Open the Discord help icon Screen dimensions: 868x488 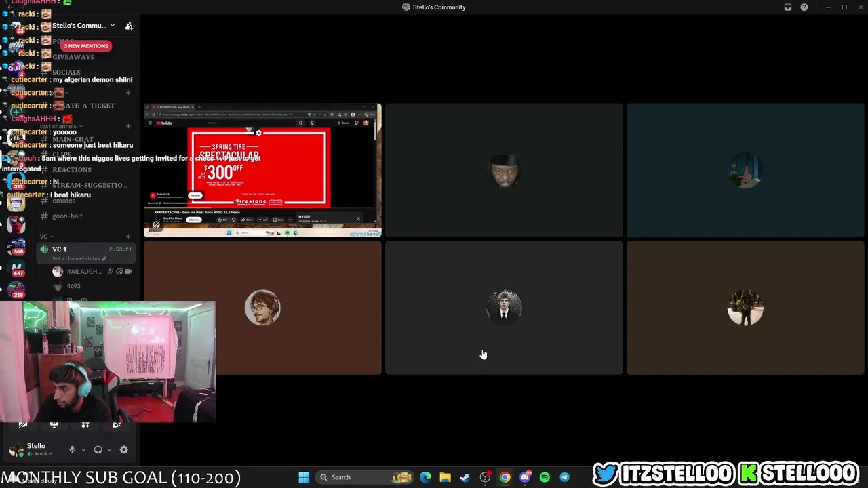click(804, 7)
